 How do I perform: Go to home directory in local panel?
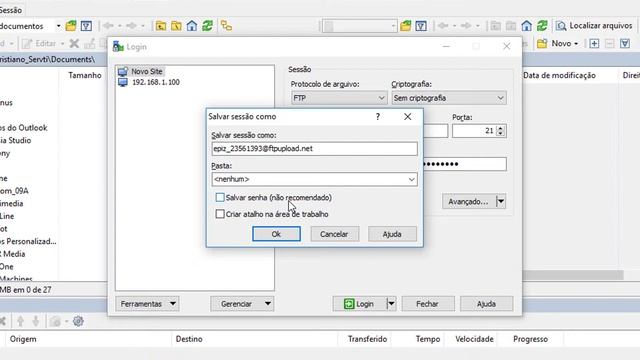point(192,26)
